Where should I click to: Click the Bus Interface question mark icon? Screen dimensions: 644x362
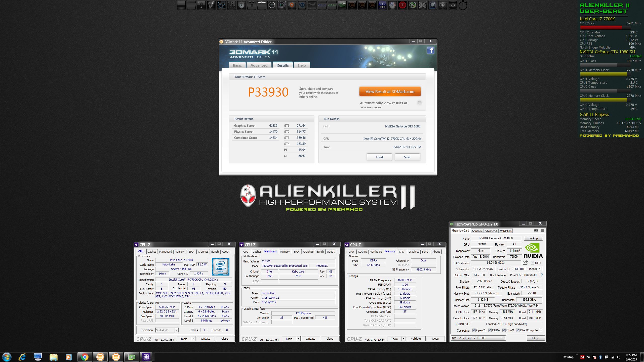click(x=542, y=275)
